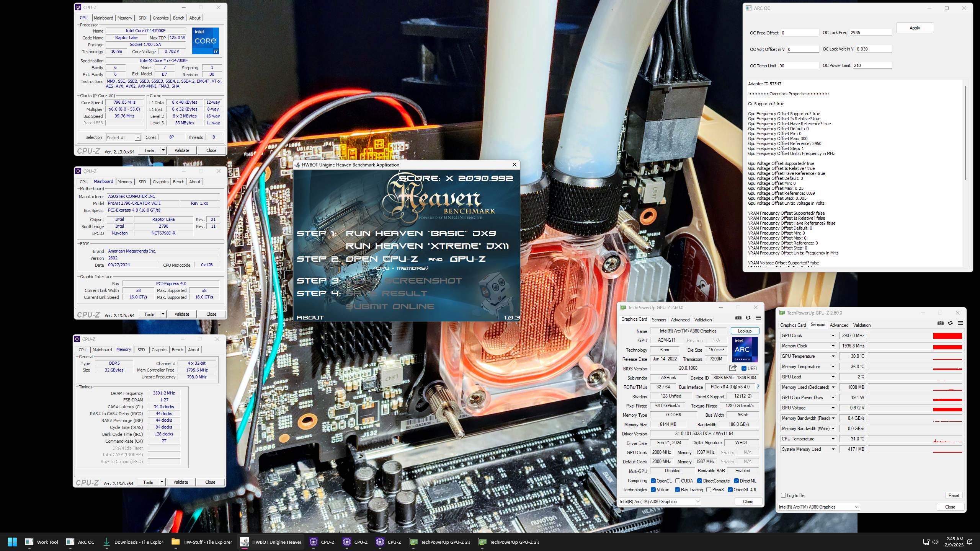Switch to ARC OC in the taskbar
Image resolution: width=980 pixels, height=551 pixels.
point(80,542)
